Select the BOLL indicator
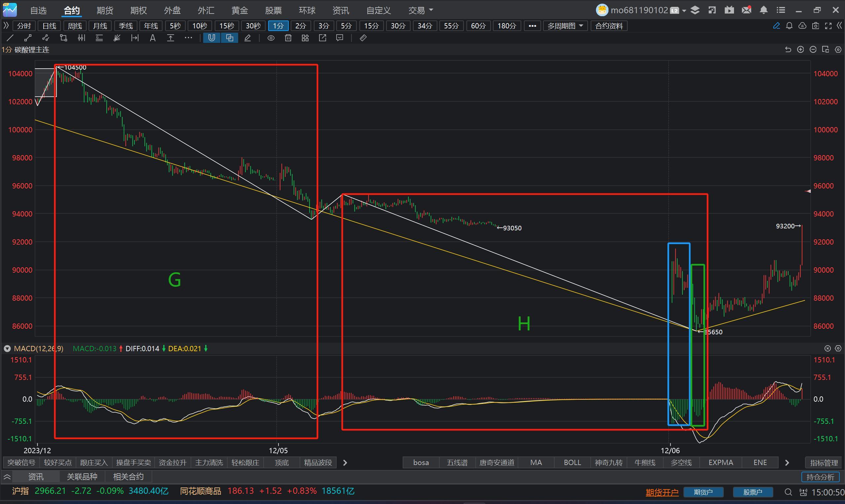Image resolution: width=845 pixels, height=504 pixels. tap(572, 462)
